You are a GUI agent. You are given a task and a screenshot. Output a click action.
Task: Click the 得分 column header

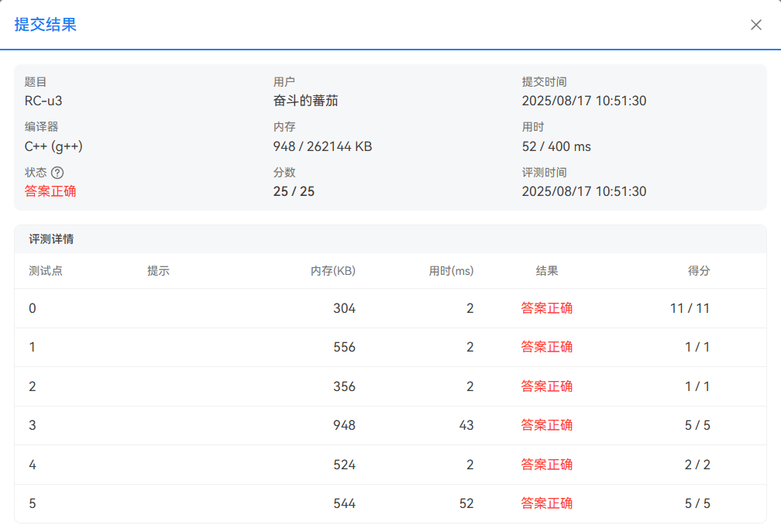click(x=699, y=271)
